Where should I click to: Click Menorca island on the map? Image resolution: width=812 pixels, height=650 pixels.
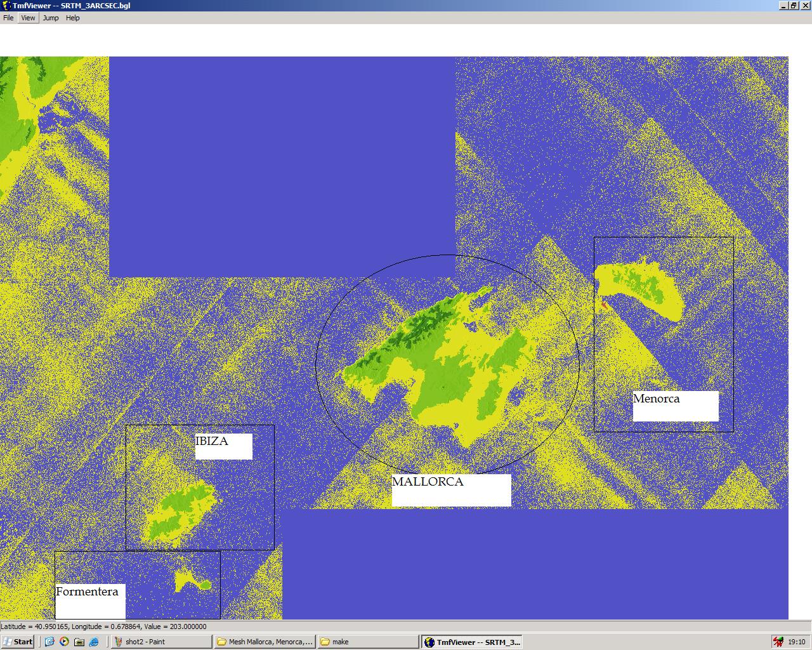pyautogui.click(x=641, y=286)
